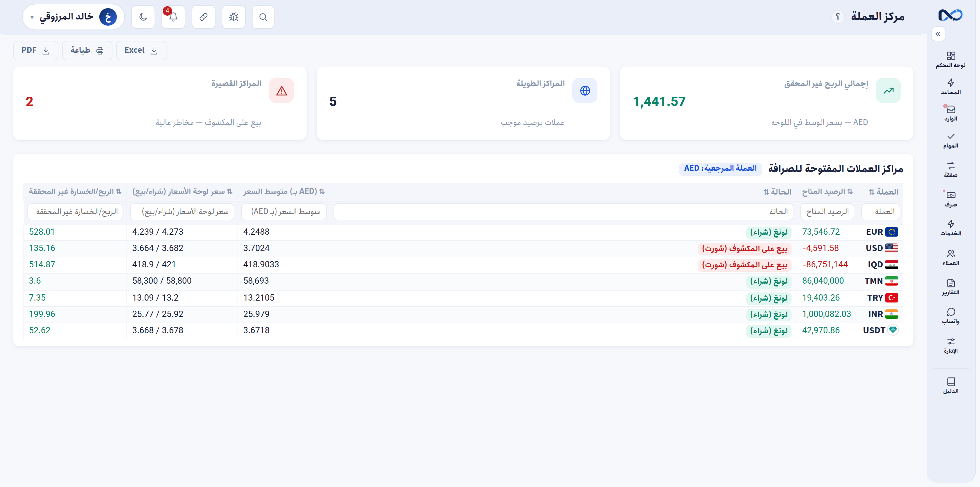The height and width of the screenshot is (487, 980).
Task: Sort by سعر لوحة الأسعار column header
Action: (x=182, y=192)
